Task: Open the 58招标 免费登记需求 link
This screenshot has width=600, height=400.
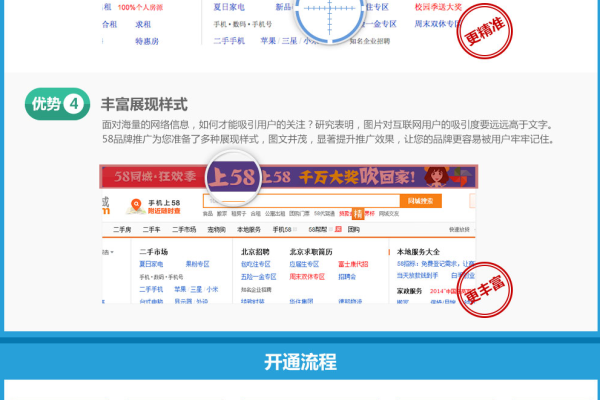Action: [x=436, y=264]
